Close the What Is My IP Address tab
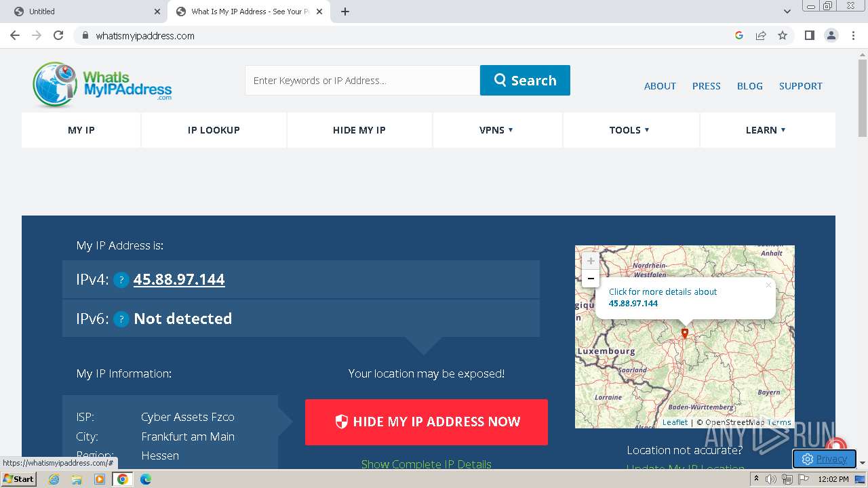 click(x=320, y=12)
